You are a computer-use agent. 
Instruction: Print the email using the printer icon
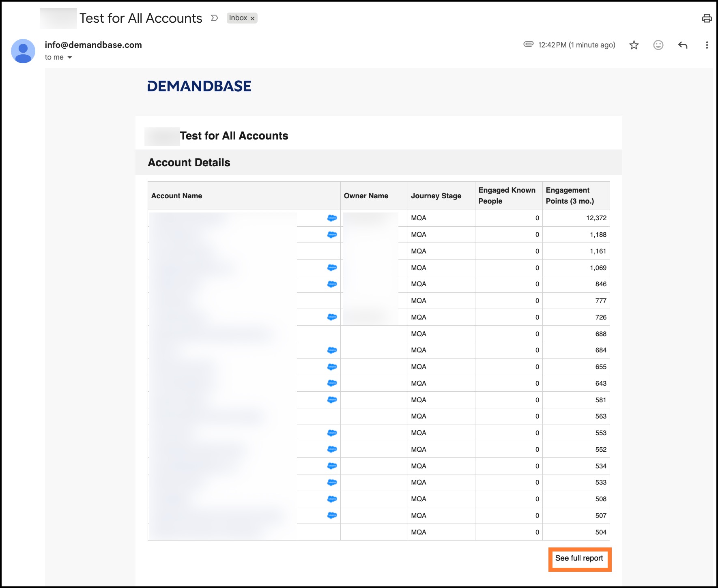(x=707, y=18)
